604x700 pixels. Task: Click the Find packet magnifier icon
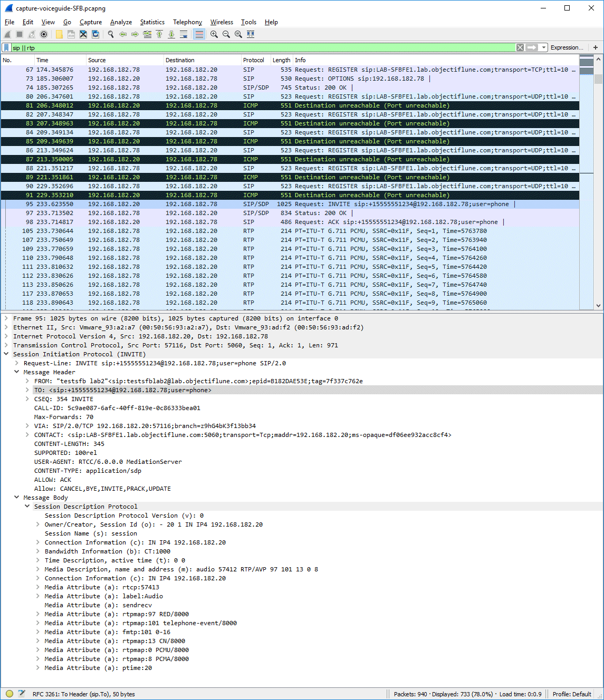point(111,34)
